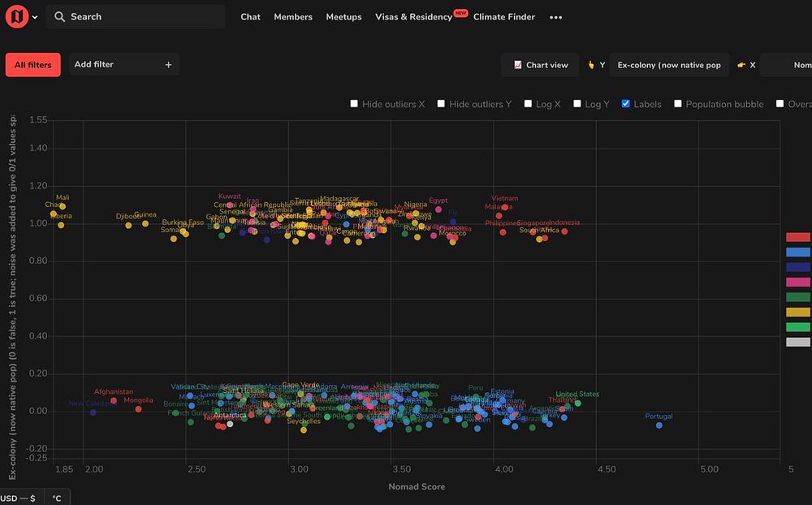Click the pink legend swatch
This screenshot has width=812, height=505.
point(798,283)
